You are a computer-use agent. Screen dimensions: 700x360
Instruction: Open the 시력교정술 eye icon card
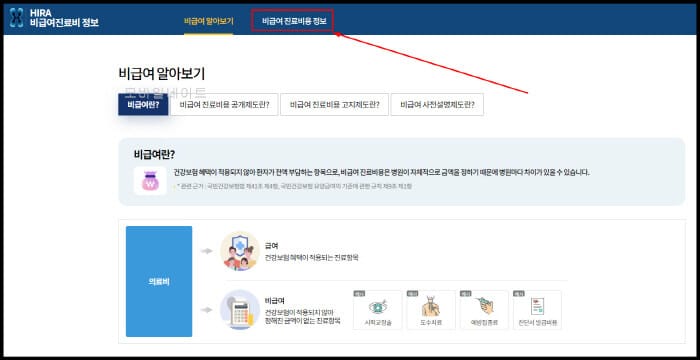(x=377, y=310)
